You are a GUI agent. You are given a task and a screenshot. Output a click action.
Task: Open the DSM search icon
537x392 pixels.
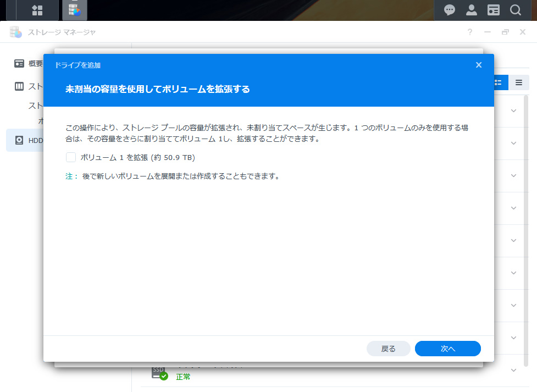coord(516,10)
